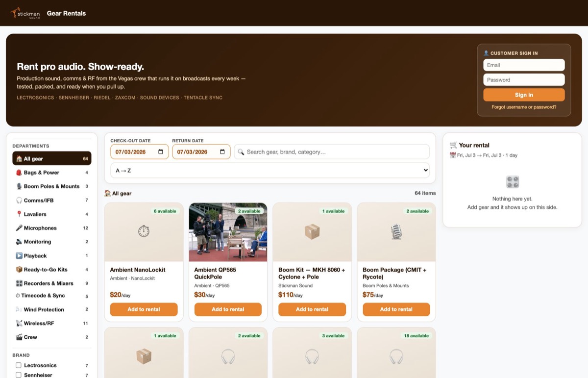Screen dimensions: 588x378
Task: Click the All gear house icon in the sidebar
Action: (19, 159)
